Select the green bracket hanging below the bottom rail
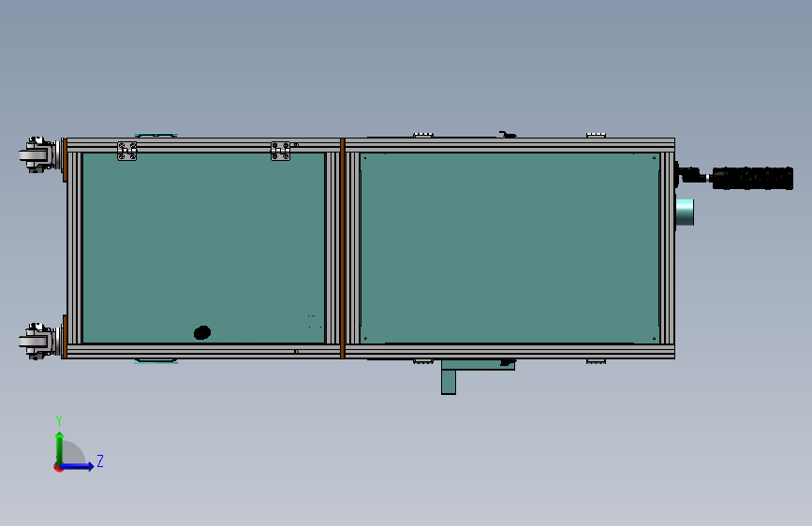The width and height of the screenshot is (812, 526). (x=449, y=377)
